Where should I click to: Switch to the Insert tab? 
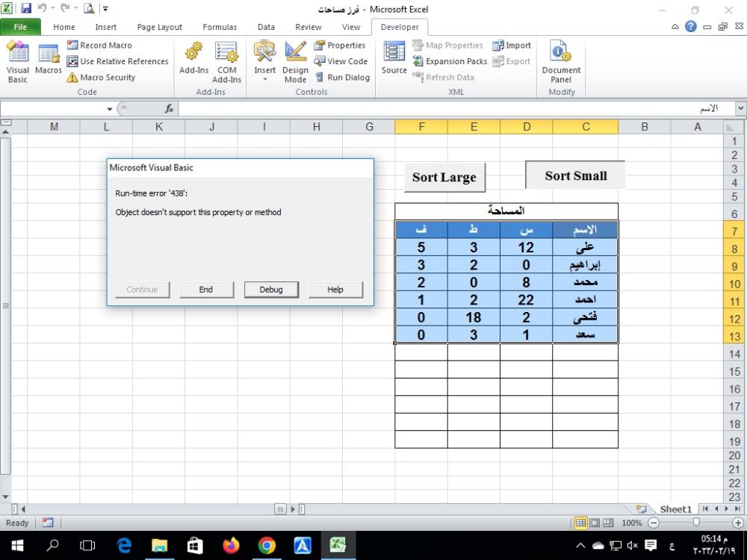(106, 27)
